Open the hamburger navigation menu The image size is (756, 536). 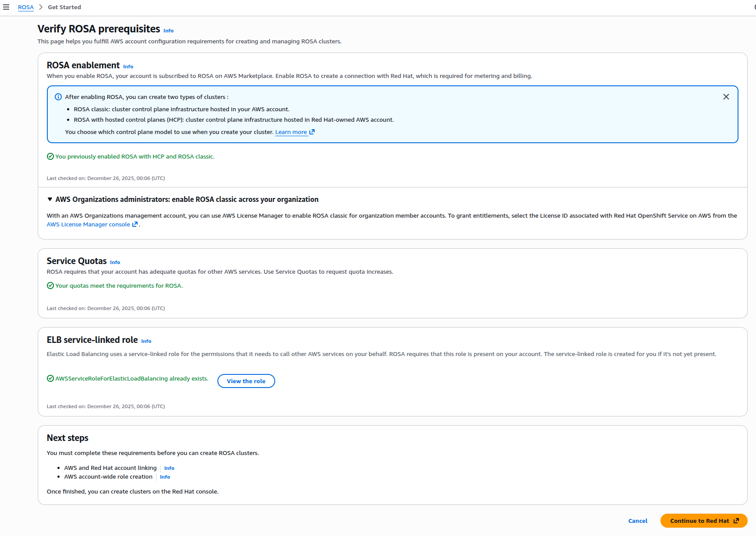pos(6,7)
